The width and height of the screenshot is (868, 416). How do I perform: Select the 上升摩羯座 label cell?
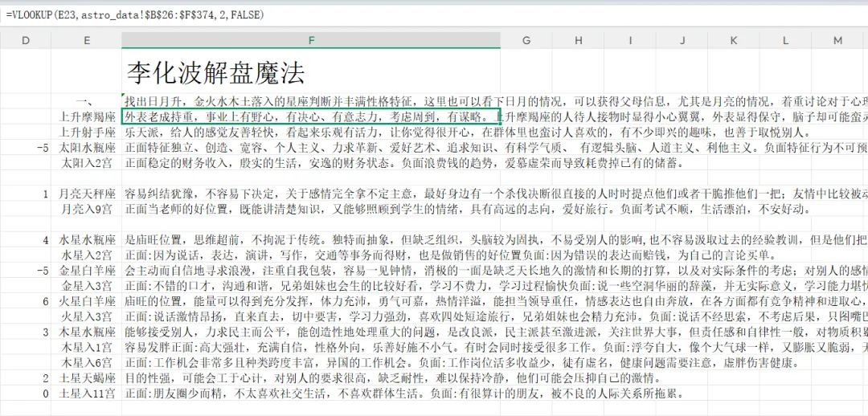tap(87, 116)
